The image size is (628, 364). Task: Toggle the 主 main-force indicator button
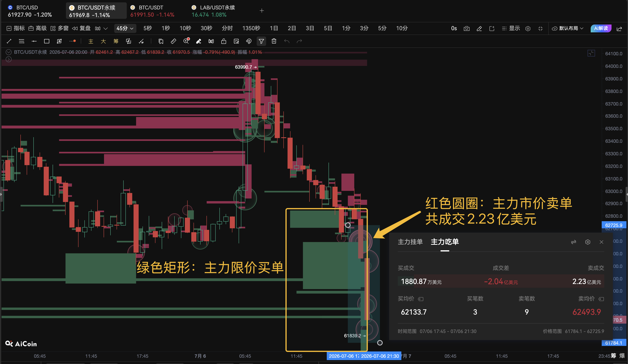click(91, 41)
